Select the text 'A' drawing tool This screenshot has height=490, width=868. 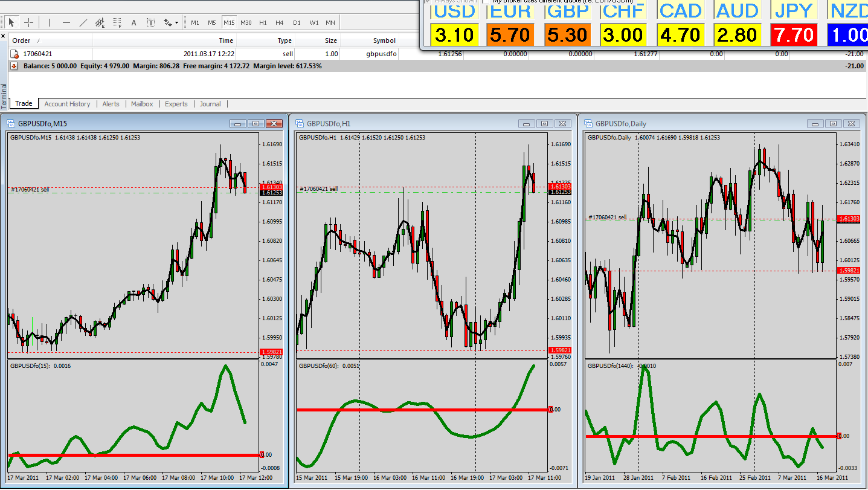(x=134, y=22)
